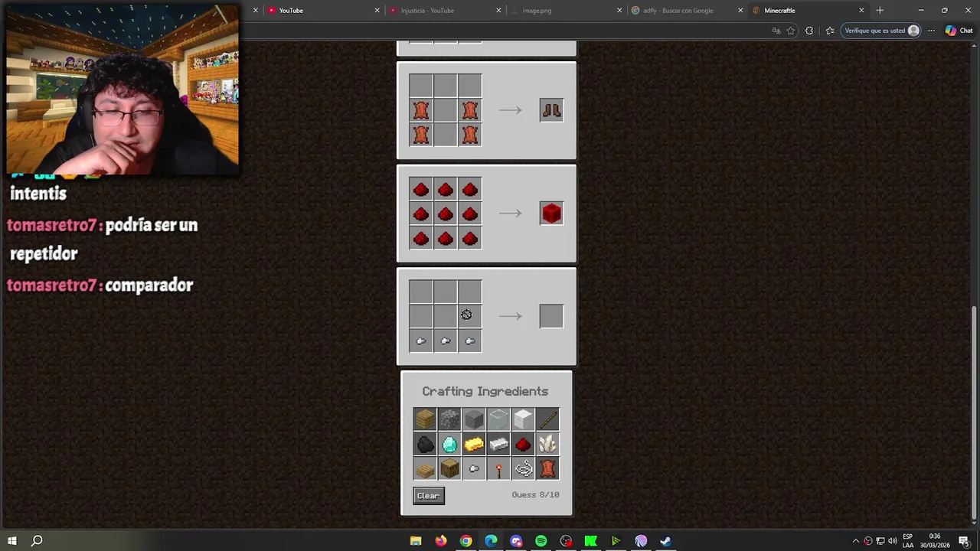Screen dimensions: 980x551
Task: Pick the white wool ingredient
Action: point(523,419)
